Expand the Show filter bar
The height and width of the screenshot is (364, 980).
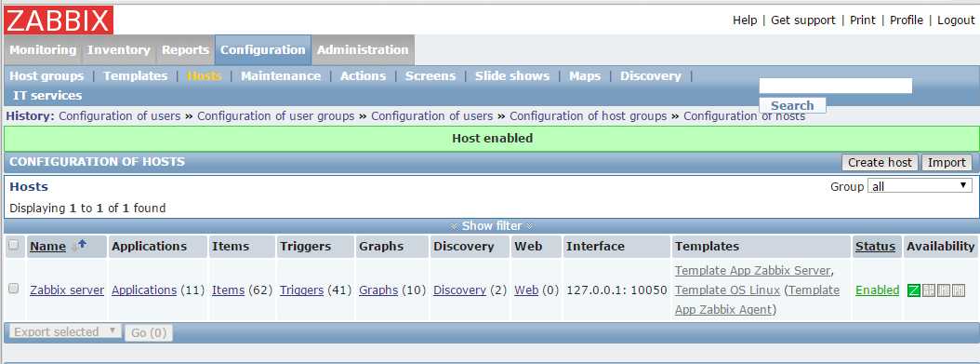pyautogui.click(x=491, y=226)
